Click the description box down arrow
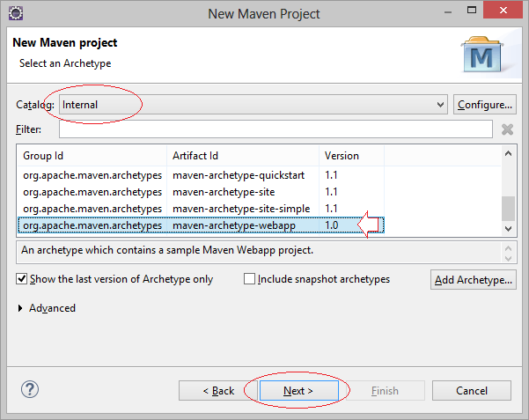This screenshot has height=420, width=529. click(x=509, y=259)
